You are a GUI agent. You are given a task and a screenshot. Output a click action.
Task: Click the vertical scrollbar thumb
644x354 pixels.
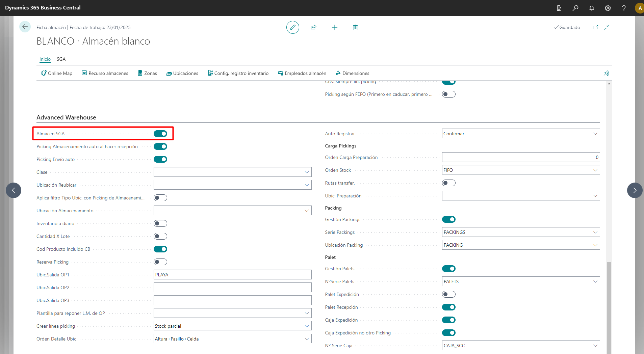click(609, 308)
